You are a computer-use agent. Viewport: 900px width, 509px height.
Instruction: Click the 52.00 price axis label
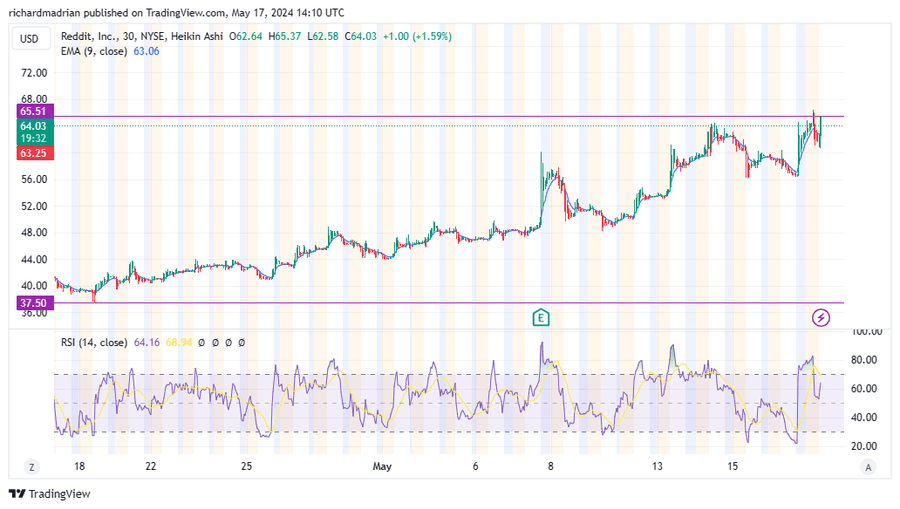34,206
